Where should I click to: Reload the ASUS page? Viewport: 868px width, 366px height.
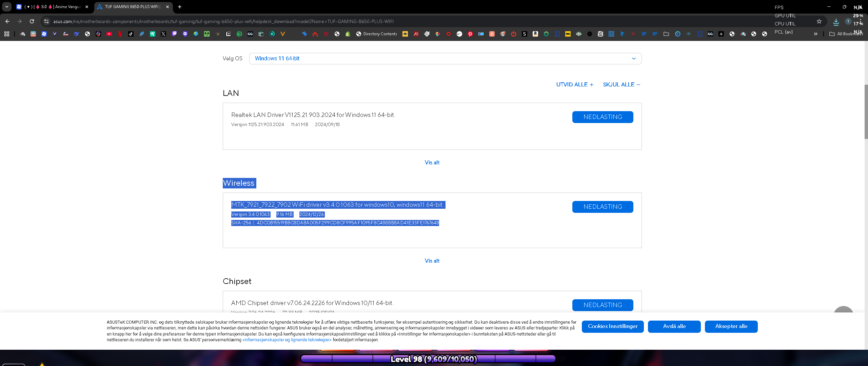[x=32, y=21]
